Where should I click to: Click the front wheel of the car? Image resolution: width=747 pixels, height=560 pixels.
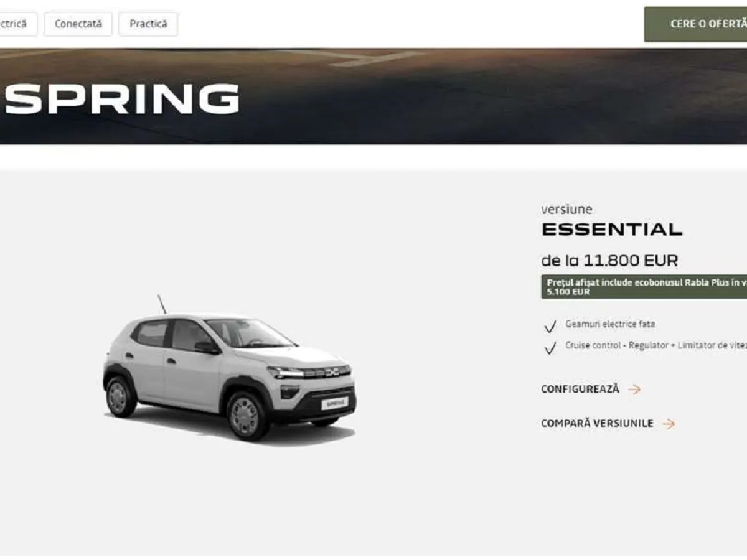click(x=248, y=416)
